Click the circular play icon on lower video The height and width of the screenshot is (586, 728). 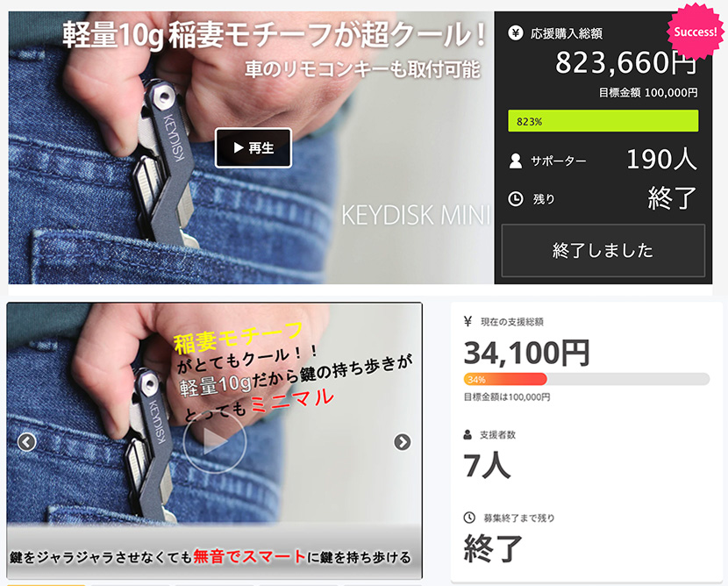pos(215,441)
